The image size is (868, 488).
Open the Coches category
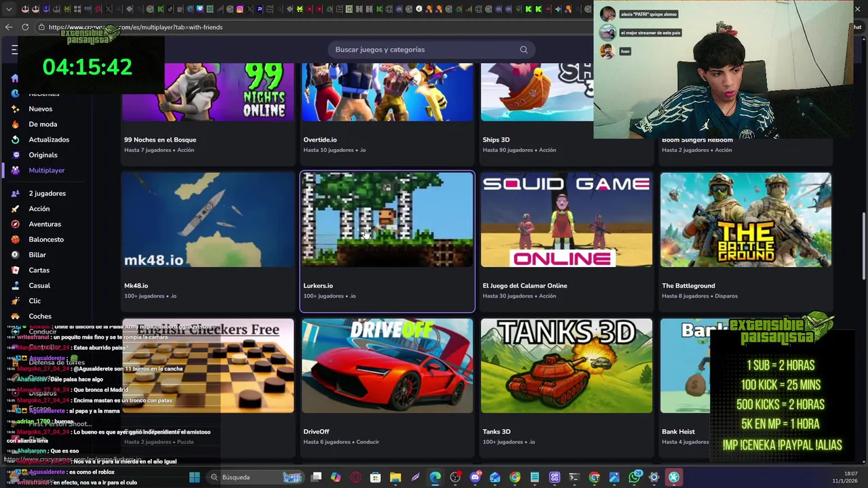40,316
